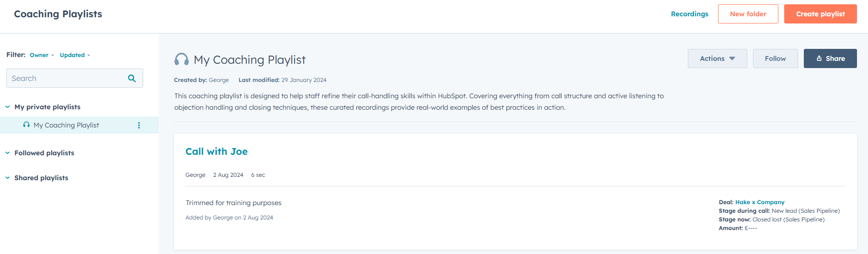868x254 pixels.
Task: Open the Owner filter dropdown
Action: coord(42,55)
